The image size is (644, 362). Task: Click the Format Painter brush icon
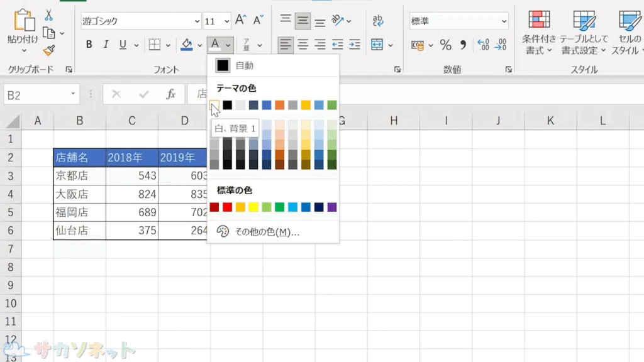49,50
